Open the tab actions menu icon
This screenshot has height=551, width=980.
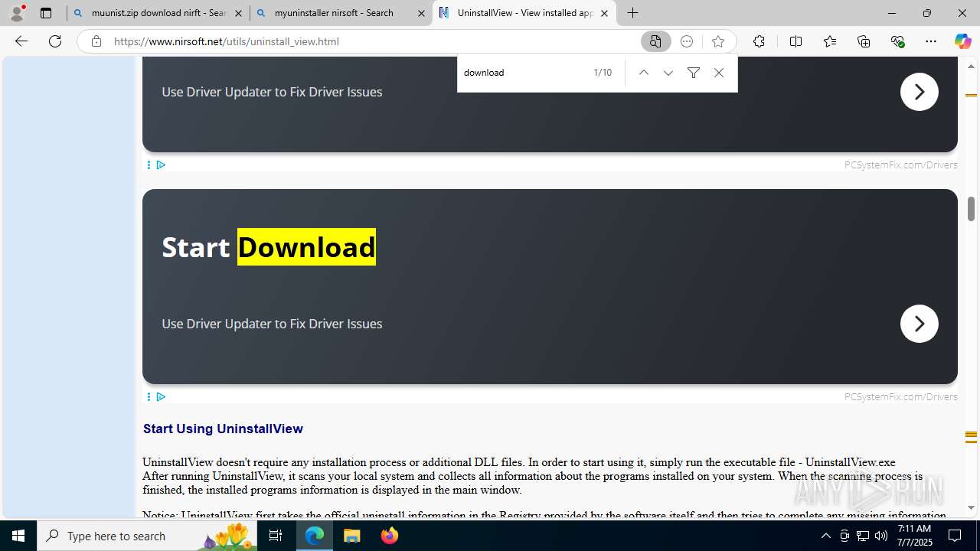pyautogui.click(x=46, y=13)
